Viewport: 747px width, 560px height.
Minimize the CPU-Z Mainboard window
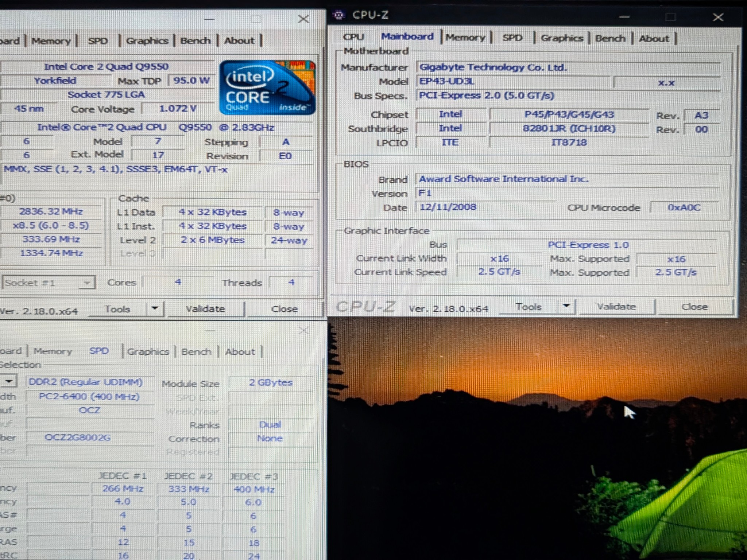[x=624, y=17]
